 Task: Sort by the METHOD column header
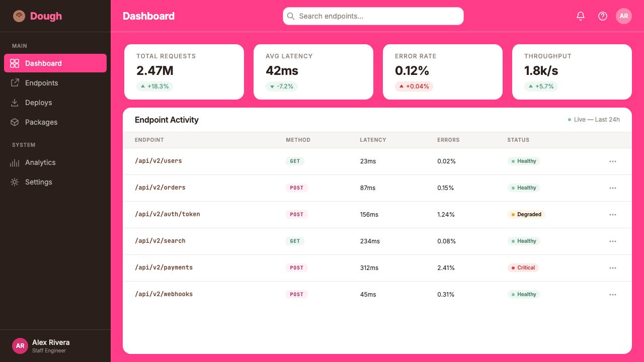pos(298,140)
